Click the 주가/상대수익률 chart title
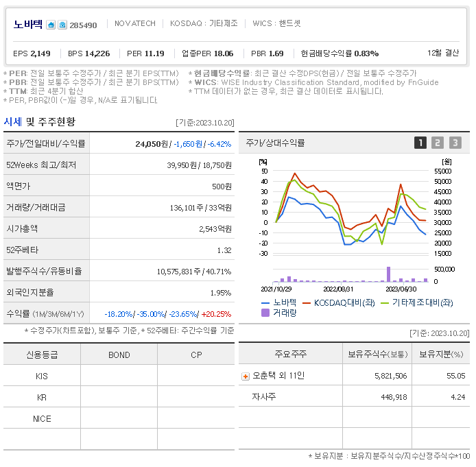The width and height of the screenshot is (476, 467). pos(275,143)
